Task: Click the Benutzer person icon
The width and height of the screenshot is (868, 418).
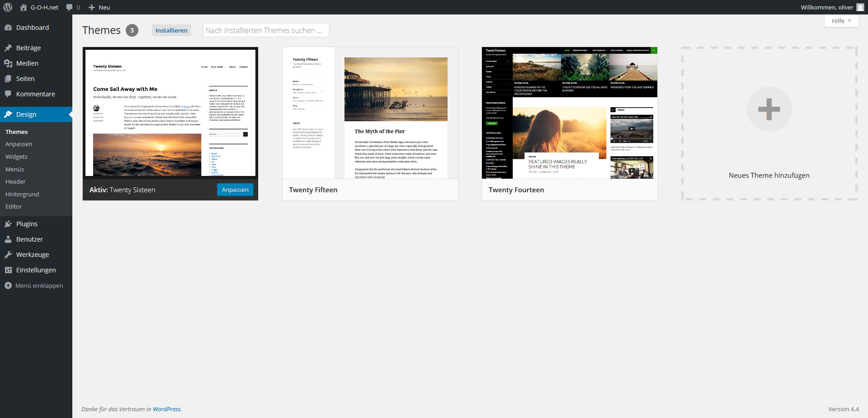Action: click(8, 239)
